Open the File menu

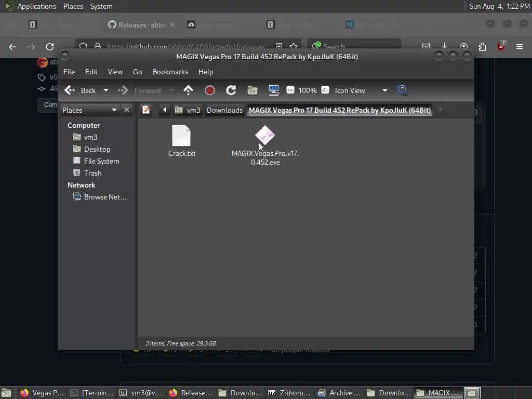coord(69,72)
